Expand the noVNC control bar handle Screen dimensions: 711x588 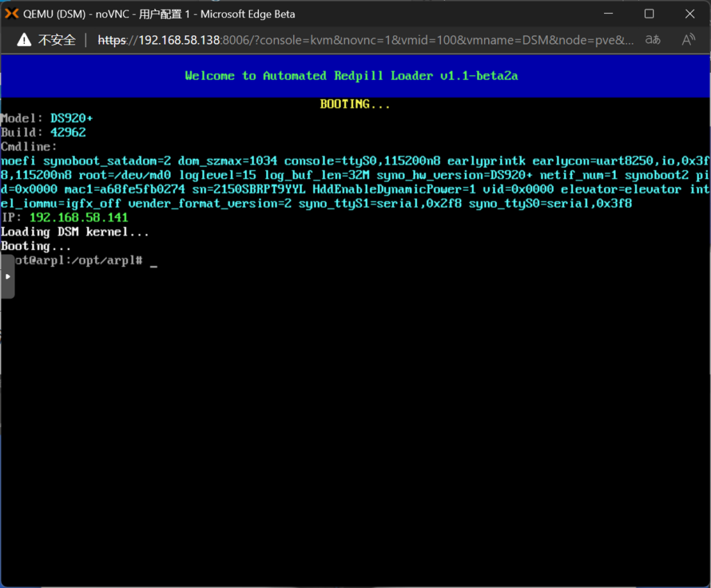pyautogui.click(x=7, y=276)
